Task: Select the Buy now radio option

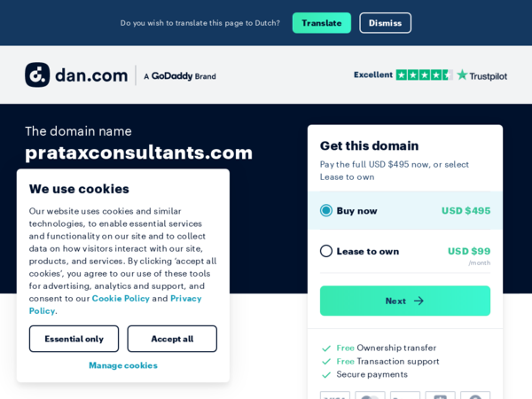Action: click(x=326, y=211)
